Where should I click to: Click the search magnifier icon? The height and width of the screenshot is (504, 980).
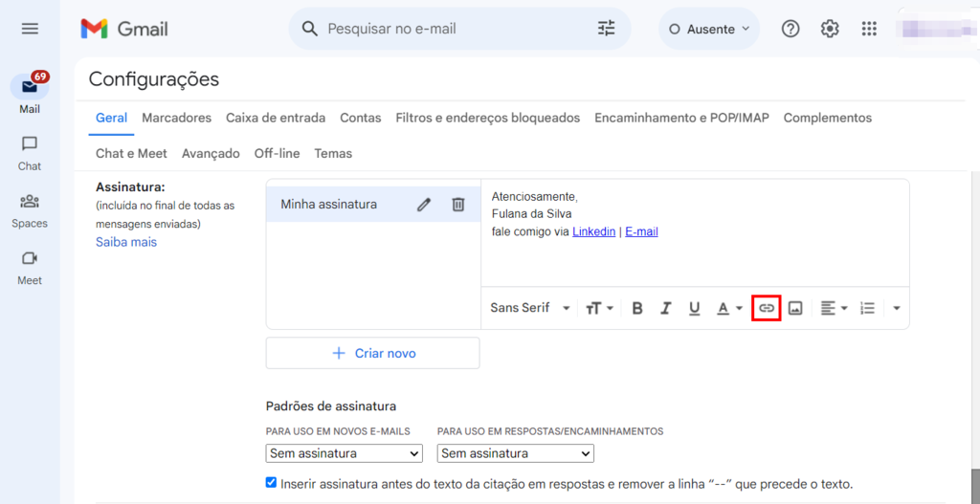tap(310, 29)
